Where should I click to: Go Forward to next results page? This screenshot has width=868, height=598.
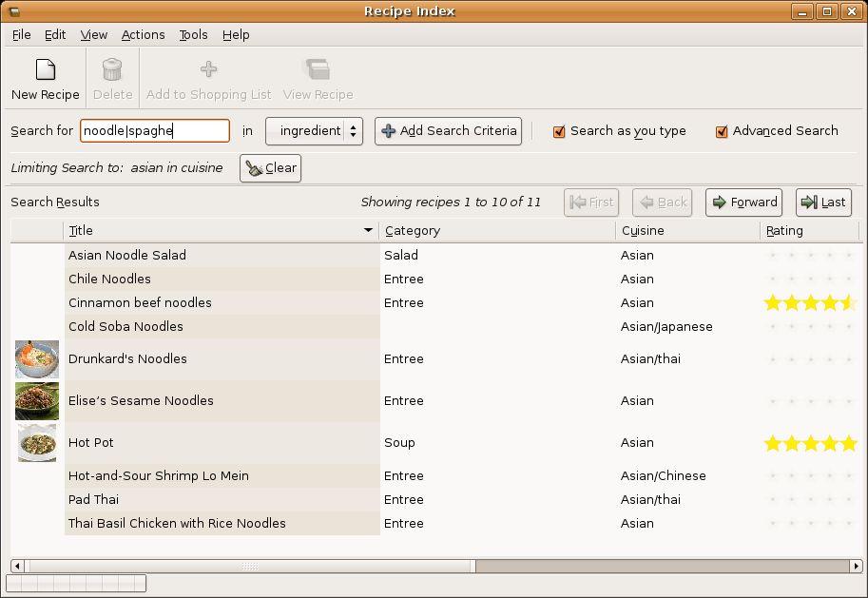point(743,203)
